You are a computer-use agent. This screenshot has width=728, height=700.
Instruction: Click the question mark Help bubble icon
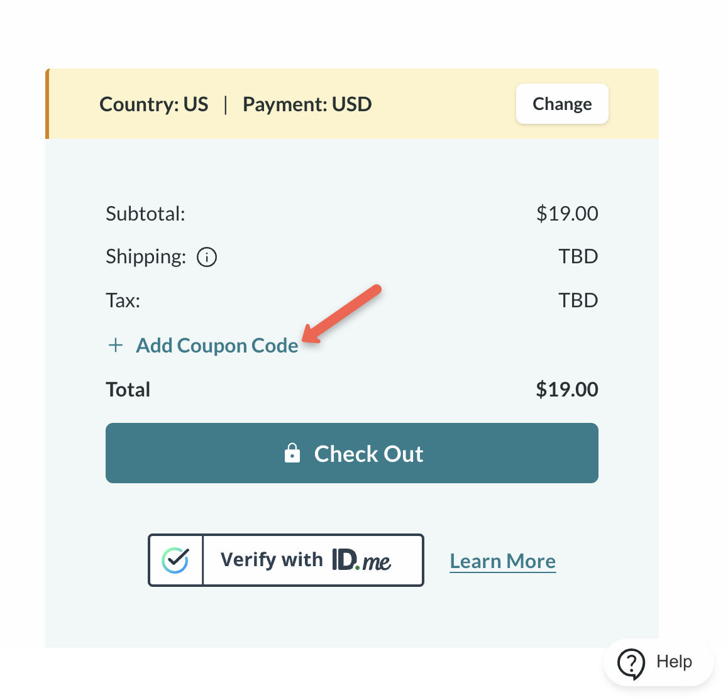[631, 663]
